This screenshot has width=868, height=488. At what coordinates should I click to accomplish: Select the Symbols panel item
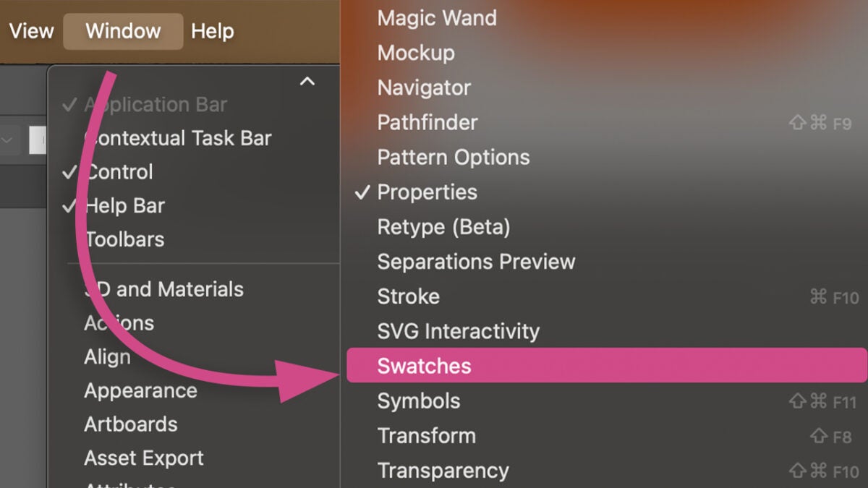click(x=418, y=401)
